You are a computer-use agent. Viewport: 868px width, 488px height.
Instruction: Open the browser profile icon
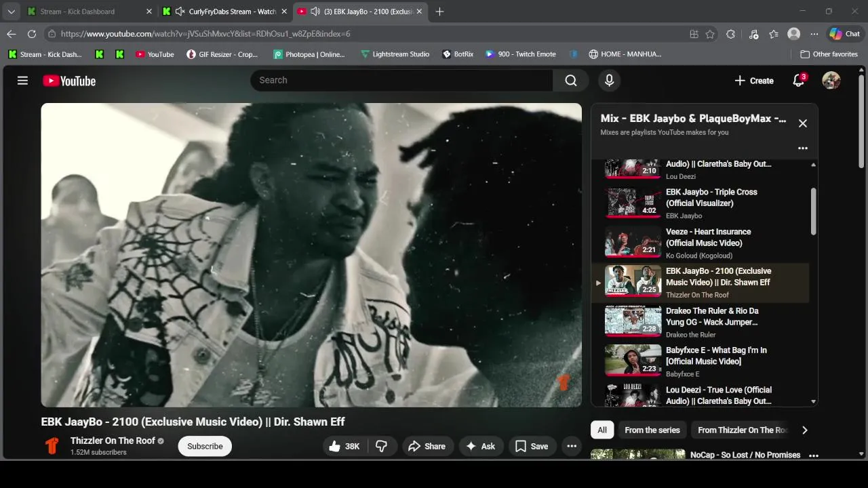point(793,34)
